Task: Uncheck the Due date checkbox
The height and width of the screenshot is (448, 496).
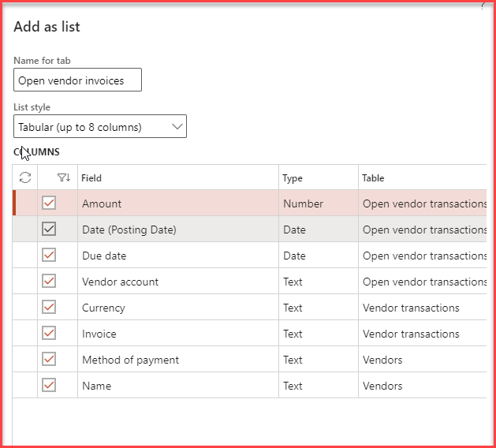Action: click(49, 255)
